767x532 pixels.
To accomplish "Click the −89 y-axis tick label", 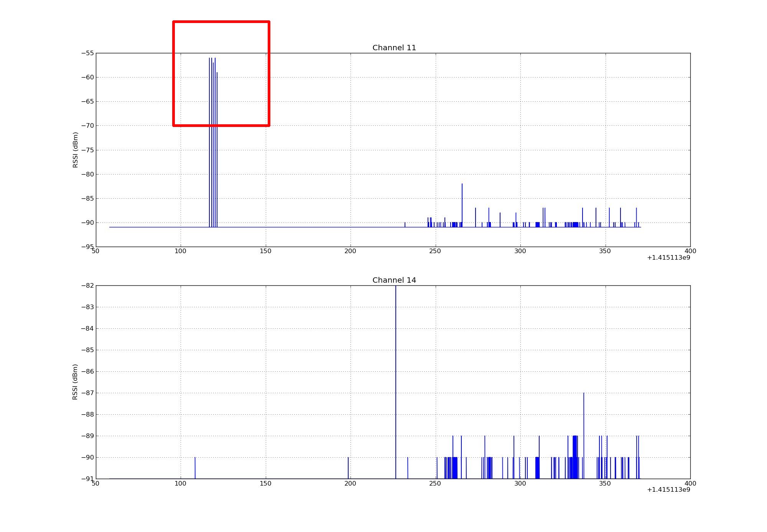I will (87, 436).
